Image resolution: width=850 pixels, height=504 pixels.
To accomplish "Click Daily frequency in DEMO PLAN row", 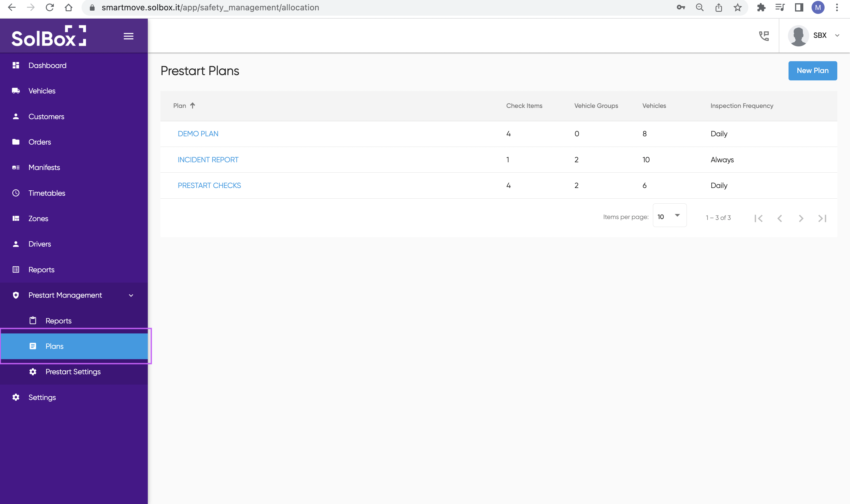I will (x=719, y=134).
